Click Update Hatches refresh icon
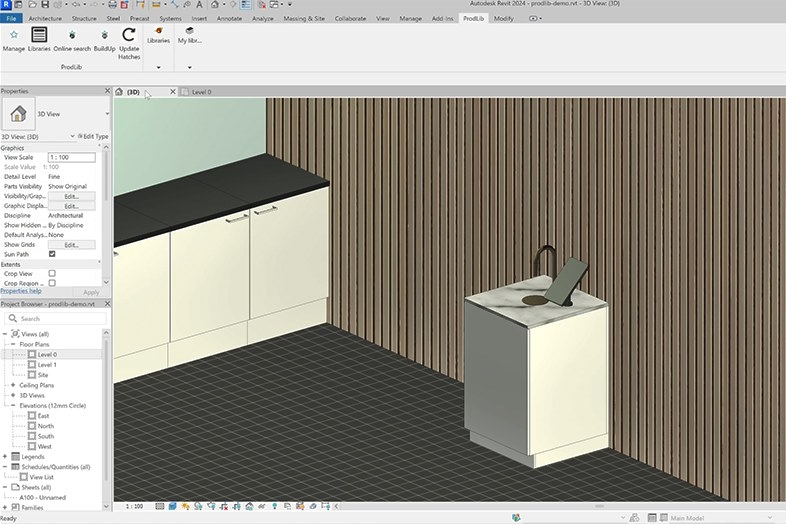This screenshot has height=524, width=786. pos(129,35)
